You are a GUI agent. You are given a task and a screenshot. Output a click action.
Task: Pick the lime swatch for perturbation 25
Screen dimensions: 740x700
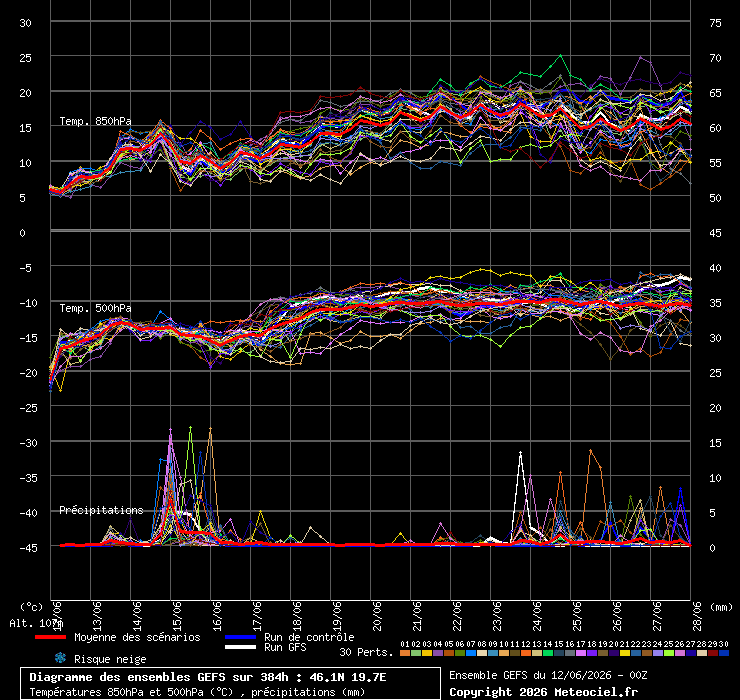(669, 653)
